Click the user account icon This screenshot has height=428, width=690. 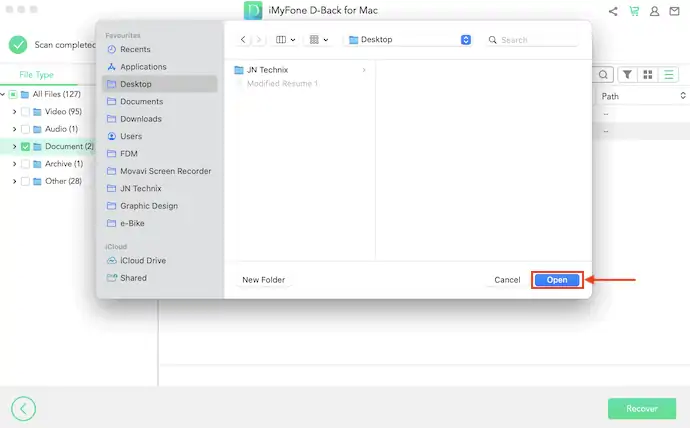point(655,11)
